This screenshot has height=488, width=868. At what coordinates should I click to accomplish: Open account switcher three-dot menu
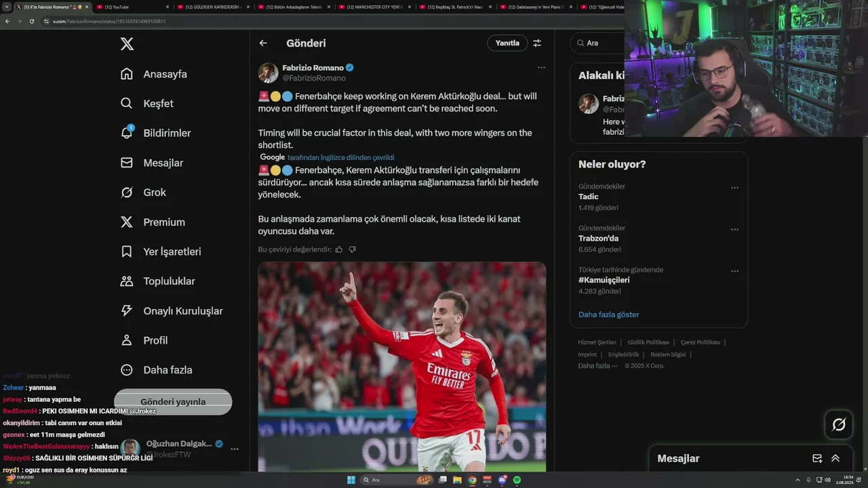[235, 449]
